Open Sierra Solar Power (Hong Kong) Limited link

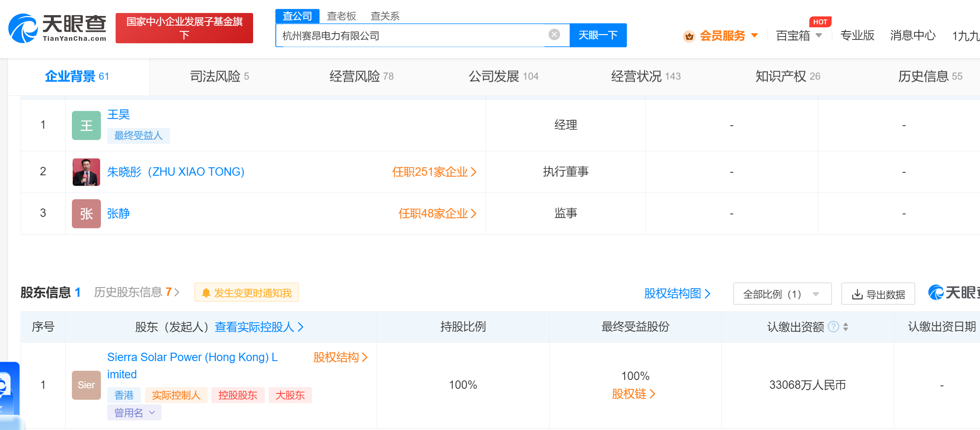pyautogui.click(x=193, y=366)
